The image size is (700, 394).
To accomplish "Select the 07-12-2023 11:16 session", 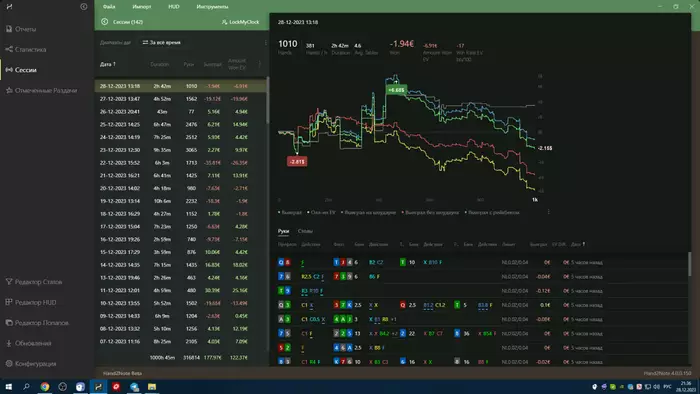I will pos(180,342).
